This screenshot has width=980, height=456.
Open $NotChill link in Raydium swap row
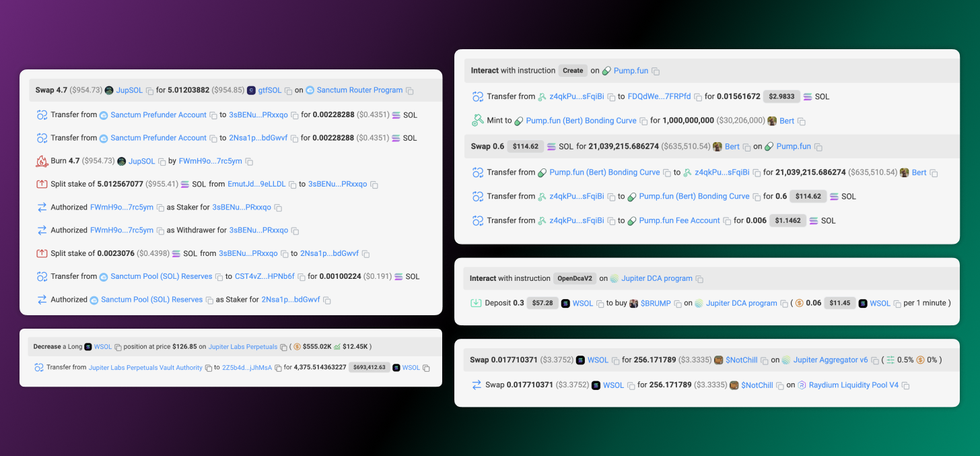(757, 385)
